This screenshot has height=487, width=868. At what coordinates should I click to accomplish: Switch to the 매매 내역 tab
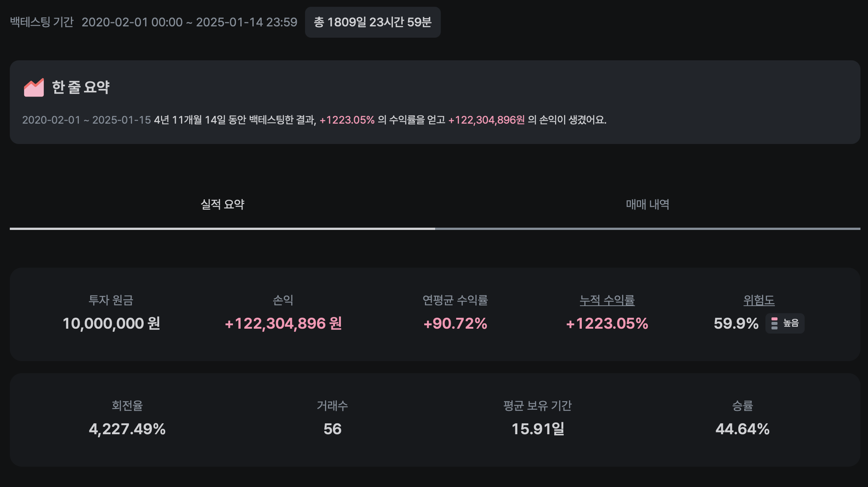coord(647,205)
